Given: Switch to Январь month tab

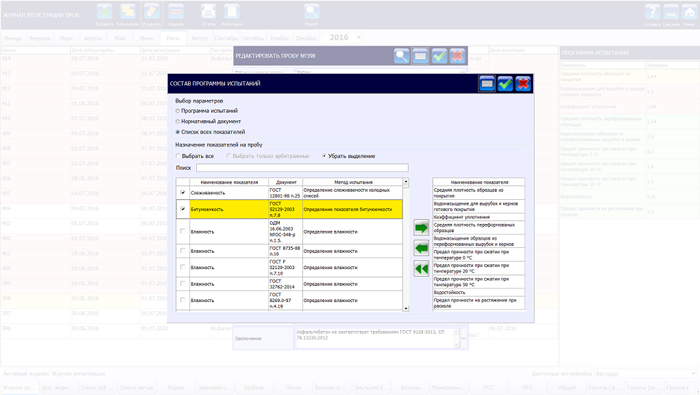Looking at the screenshot, I should click(13, 38).
